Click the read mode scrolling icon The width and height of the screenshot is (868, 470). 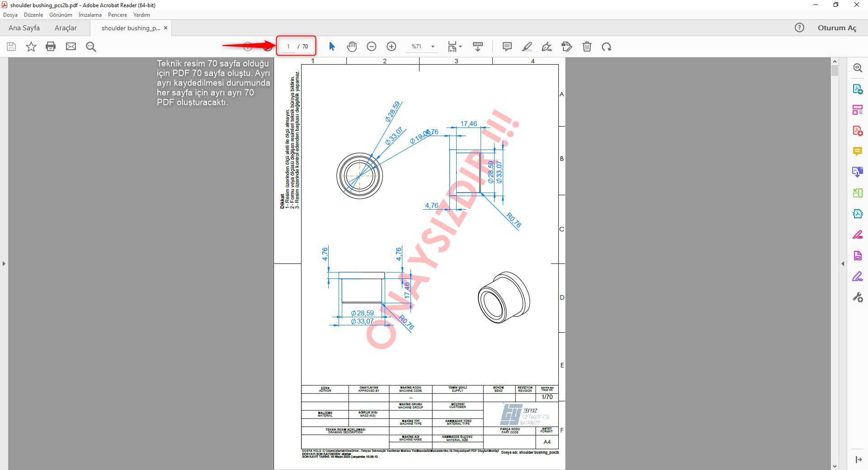478,47
